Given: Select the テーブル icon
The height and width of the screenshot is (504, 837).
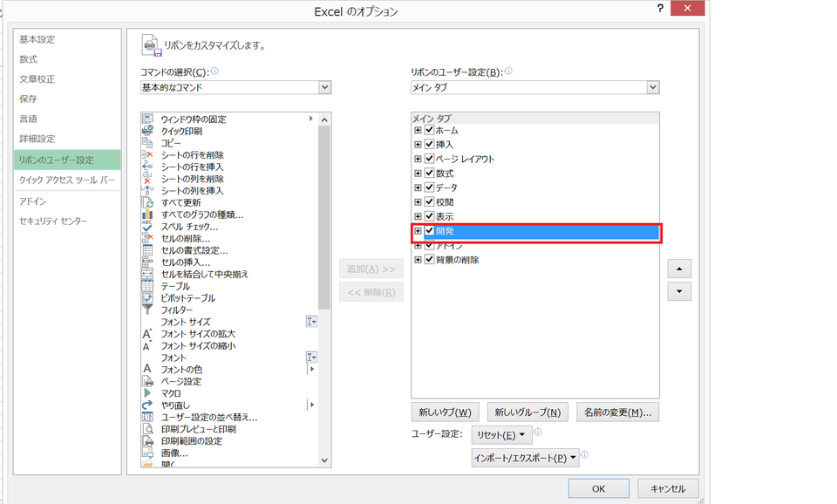Looking at the screenshot, I should pyautogui.click(x=147, y=286).
